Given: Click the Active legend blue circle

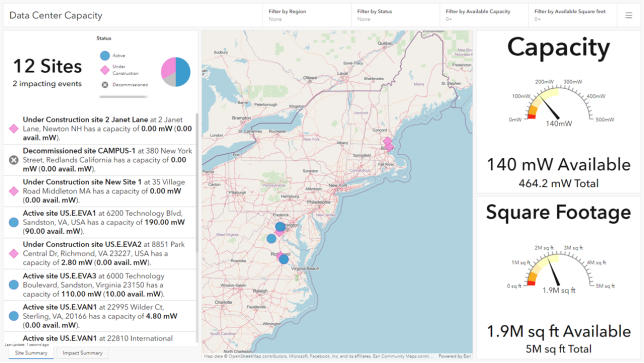Looking at the screenshot, I should [105, 55].
